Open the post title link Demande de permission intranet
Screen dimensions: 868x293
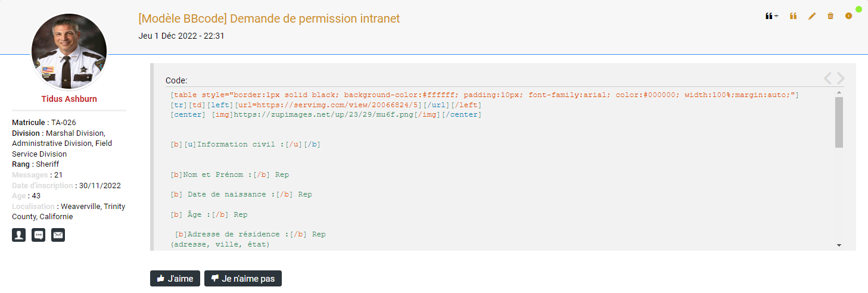tap(269, 18)
